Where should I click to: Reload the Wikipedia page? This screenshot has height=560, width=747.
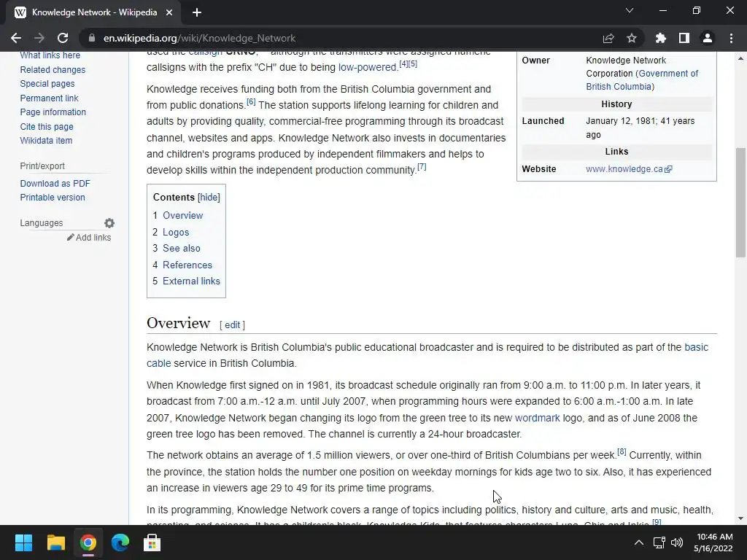pyautogui.click(x=63, y=38)
